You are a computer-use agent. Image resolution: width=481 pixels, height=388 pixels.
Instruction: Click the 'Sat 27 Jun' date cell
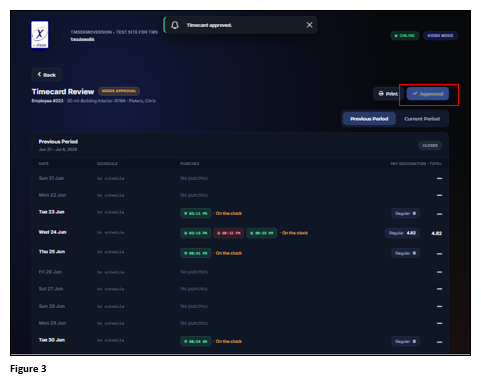[51, 289]
